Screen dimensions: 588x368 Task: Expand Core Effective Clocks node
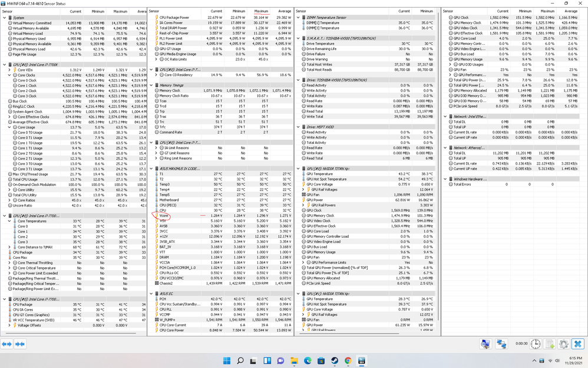(9, 117)
